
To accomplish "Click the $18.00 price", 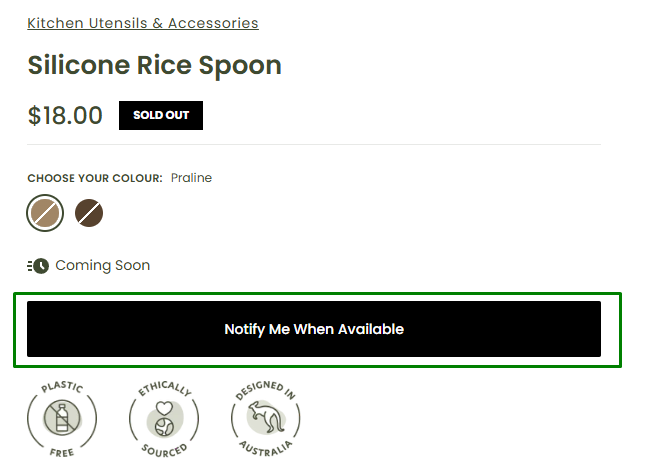I will pyautogui.click(x=65, y=115).
